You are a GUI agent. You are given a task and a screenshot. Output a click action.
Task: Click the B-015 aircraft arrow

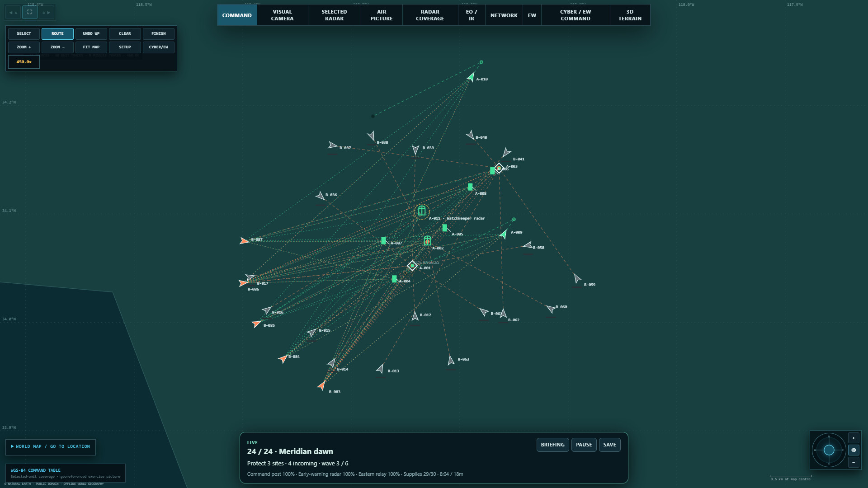(x=311, y=333)
